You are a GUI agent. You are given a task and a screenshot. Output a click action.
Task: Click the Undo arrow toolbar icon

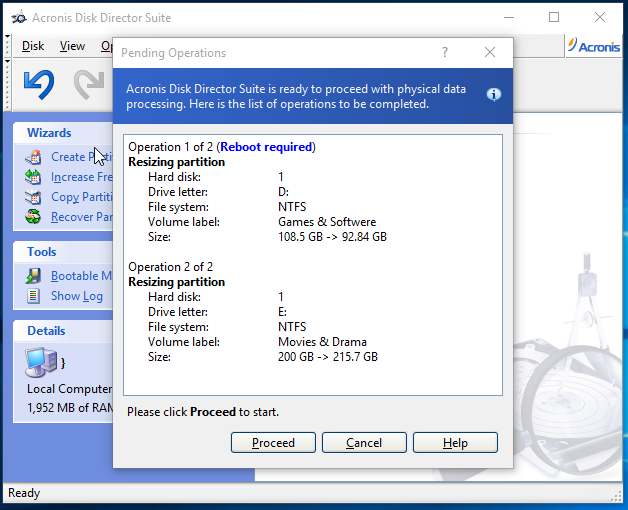39,85
